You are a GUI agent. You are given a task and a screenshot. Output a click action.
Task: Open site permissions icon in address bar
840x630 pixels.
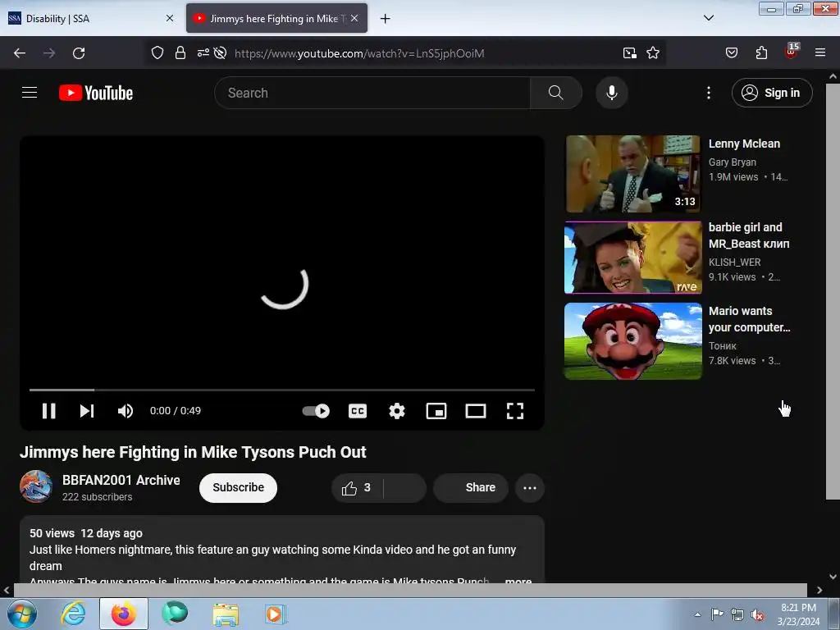click(x=203, y=52)
